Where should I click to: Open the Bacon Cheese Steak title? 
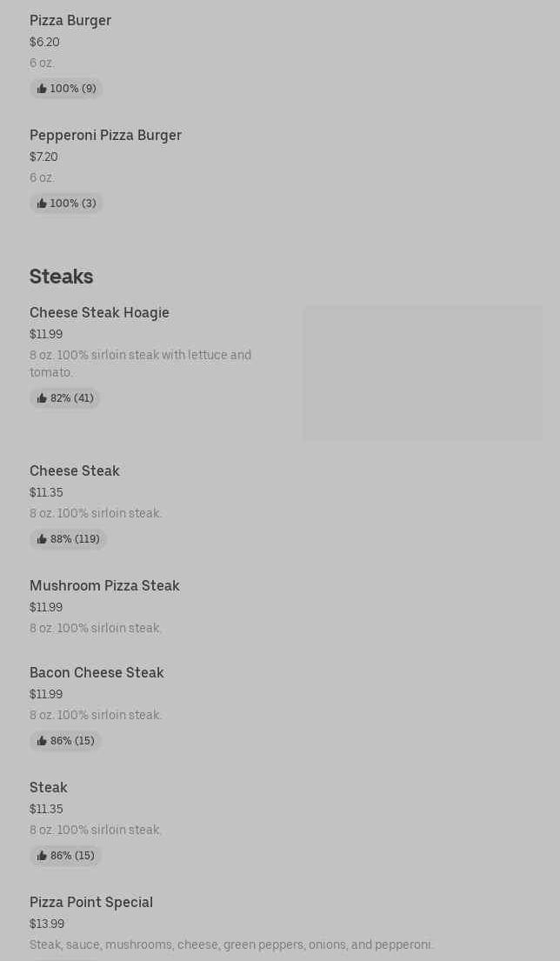[x=97, y=672]
